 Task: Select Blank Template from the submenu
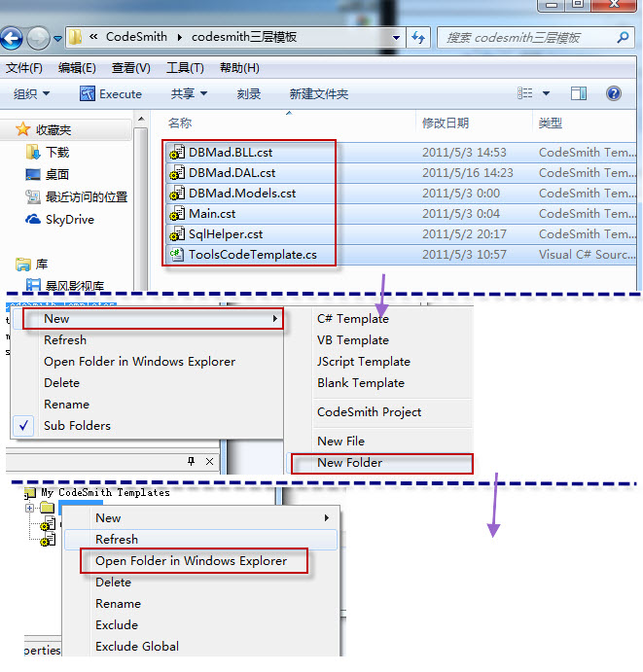361,383
